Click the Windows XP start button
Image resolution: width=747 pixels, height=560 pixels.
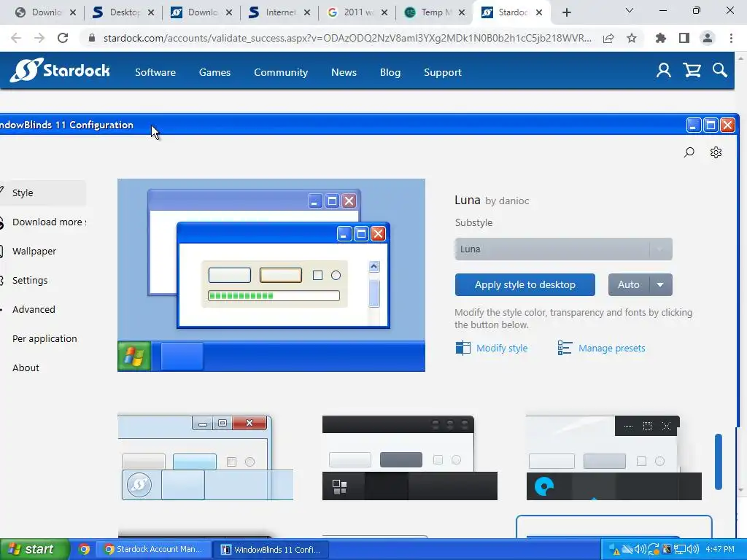tap(34, 549)
